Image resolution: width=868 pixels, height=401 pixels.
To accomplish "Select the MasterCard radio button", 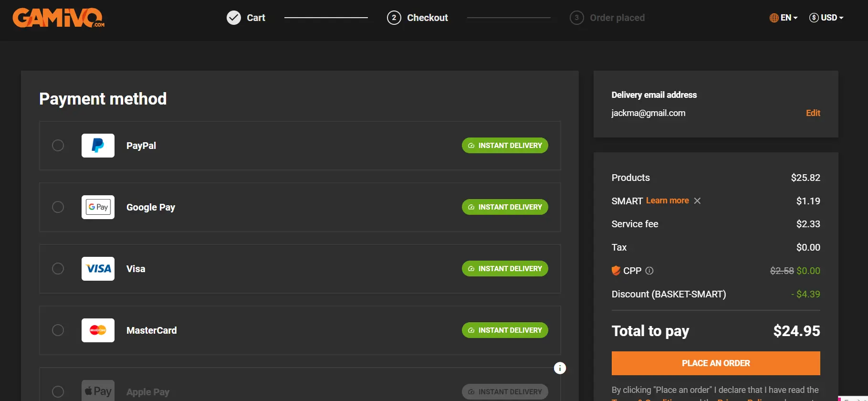I will click(58, 330).
